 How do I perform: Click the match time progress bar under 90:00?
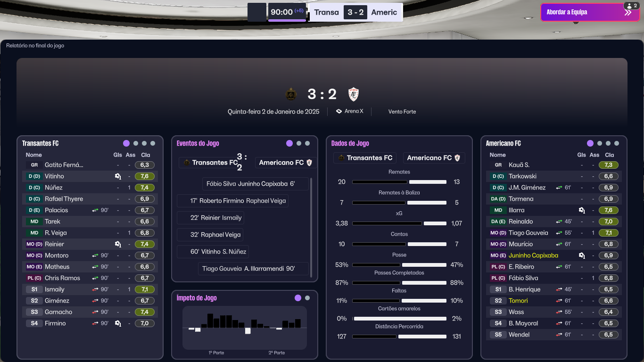click(287, 20)
